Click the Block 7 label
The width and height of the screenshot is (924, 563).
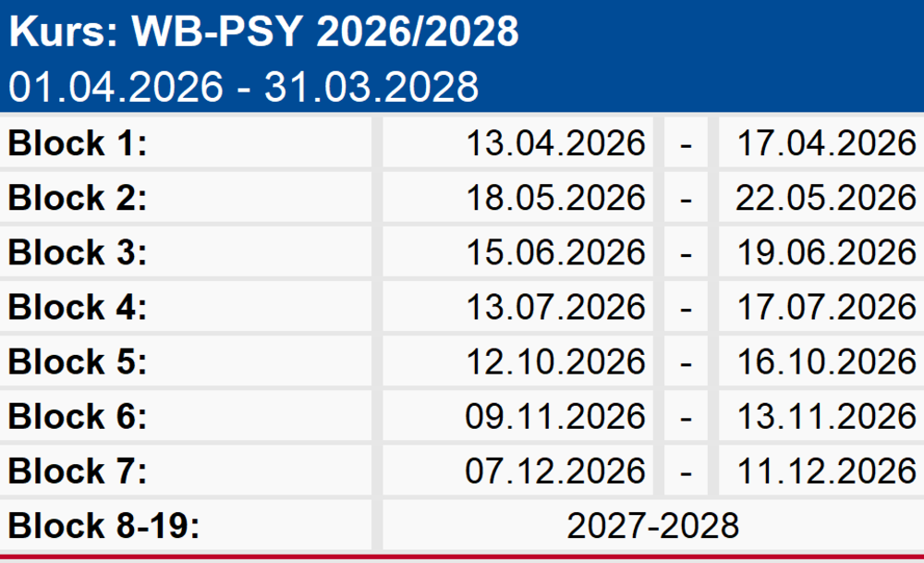click(x=78, y=471)
